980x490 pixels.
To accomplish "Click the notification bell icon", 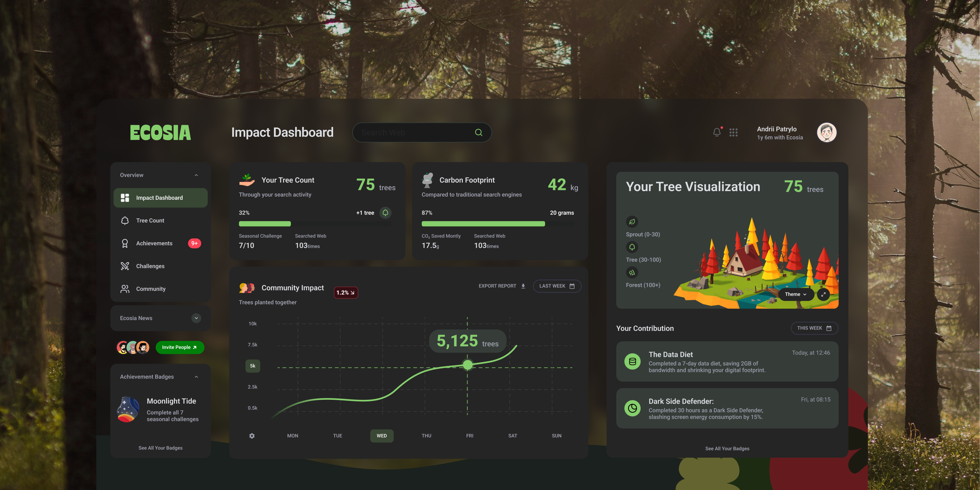I will click(x=717, y=132).
